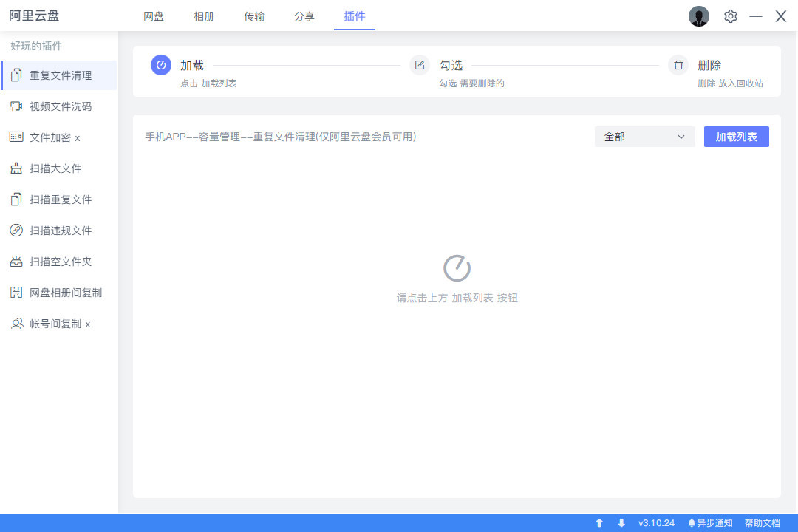The image size is (798, 532).
Task: Click the download arrow in status bar
Action: 621,523
